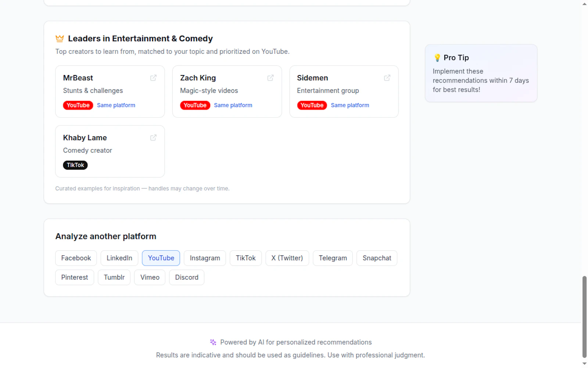Click 'Comedy creator' description

point(87,151)
